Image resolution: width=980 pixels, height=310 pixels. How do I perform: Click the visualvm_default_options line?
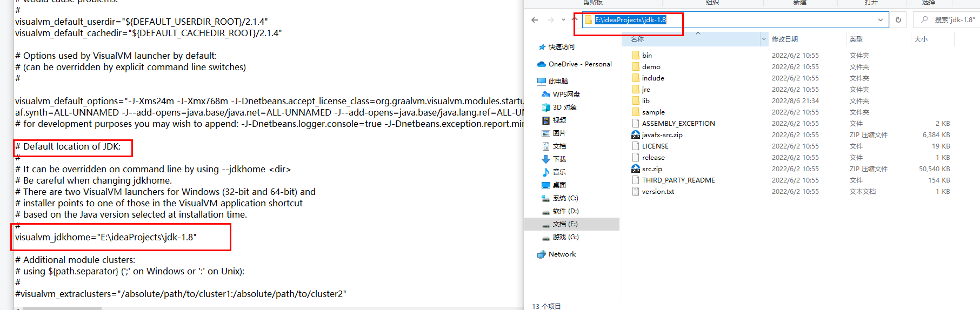[x=269, y=101]
